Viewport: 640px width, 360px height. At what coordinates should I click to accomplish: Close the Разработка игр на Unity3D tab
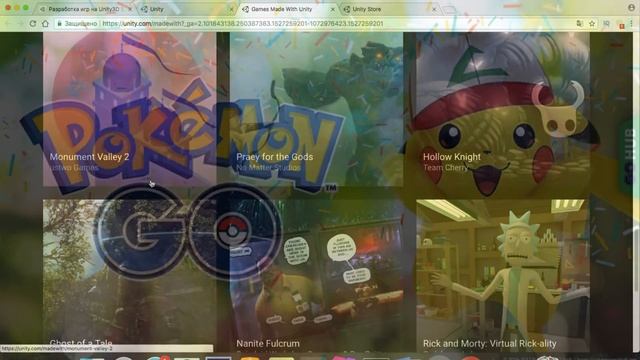click(130, 9)
